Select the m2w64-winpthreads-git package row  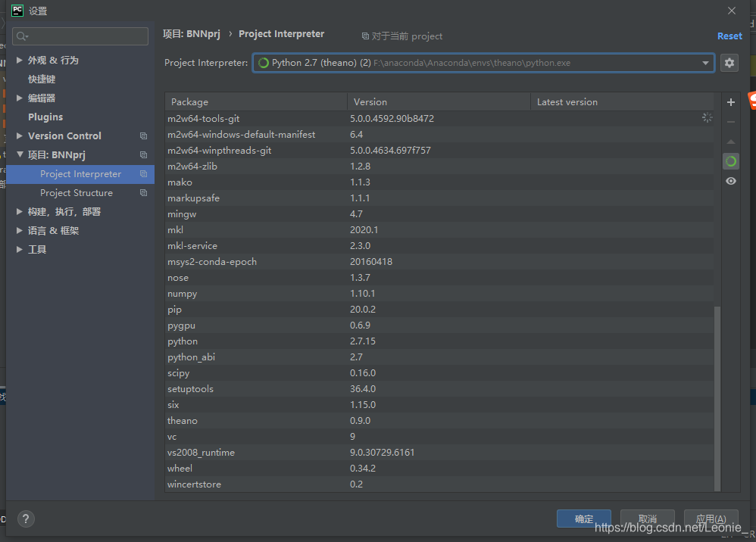439,151
